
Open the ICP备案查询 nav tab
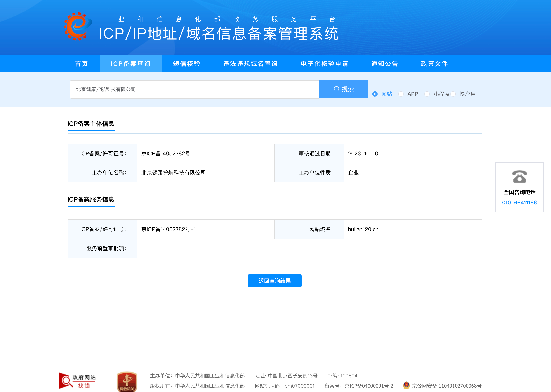tap(131, 64)
